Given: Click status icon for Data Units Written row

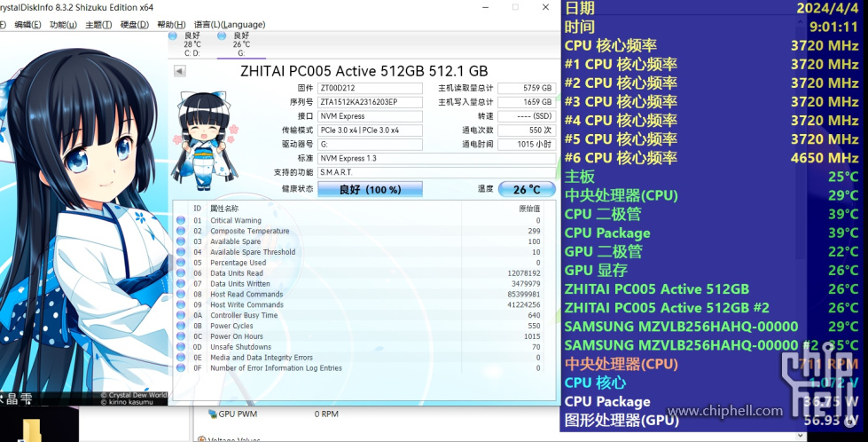Looking at the screenshot, I should (x=181, y=284).
